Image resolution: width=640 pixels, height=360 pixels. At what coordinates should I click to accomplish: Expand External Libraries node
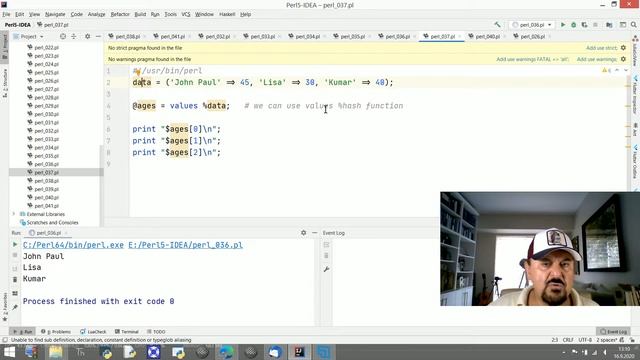coord(13,214)
